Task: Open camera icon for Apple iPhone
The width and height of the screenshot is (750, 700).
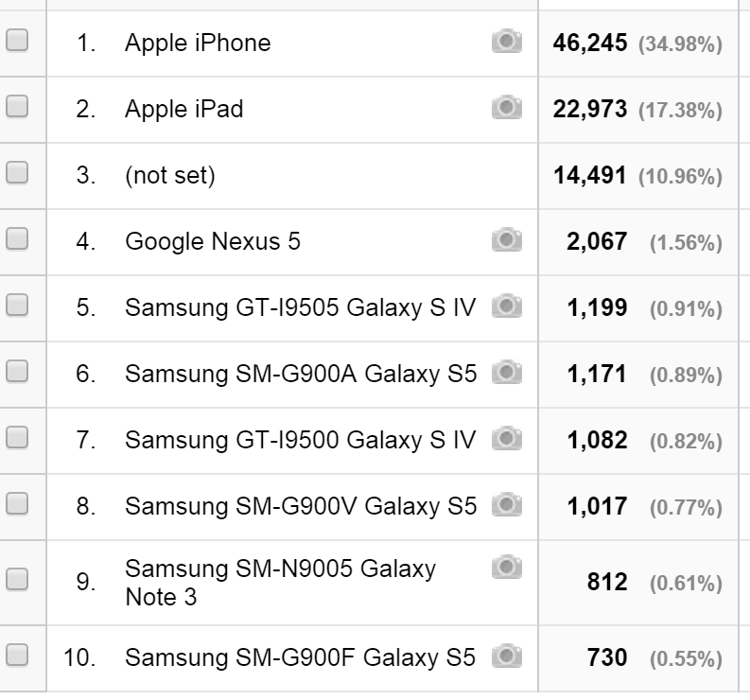Action: pyautogui.click(x=507, y=41)
